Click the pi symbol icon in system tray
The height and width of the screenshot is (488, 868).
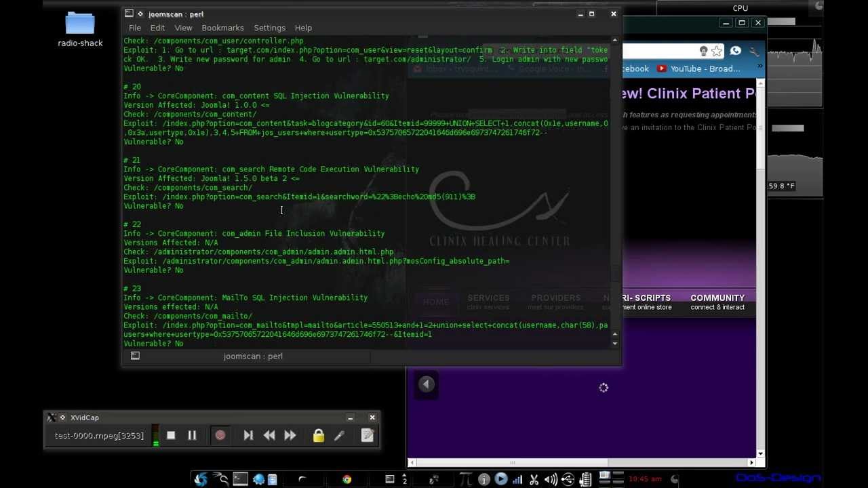pyautogui.click(x=466, y=479)
